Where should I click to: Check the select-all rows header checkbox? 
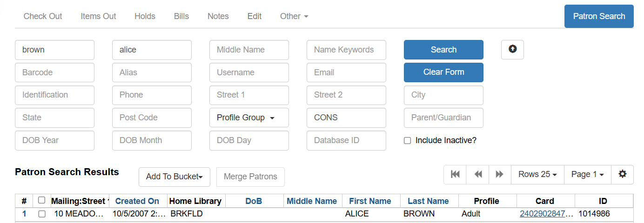[x=42, y=200]
